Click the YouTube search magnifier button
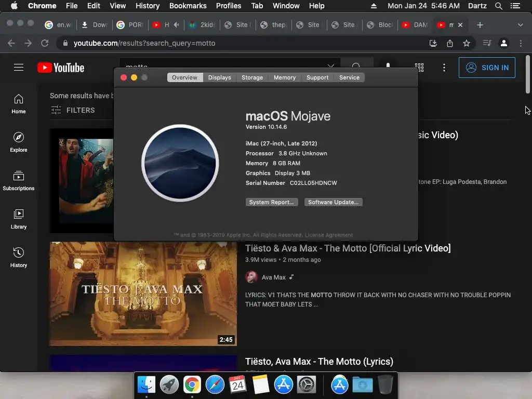 [x=356, y=66]
